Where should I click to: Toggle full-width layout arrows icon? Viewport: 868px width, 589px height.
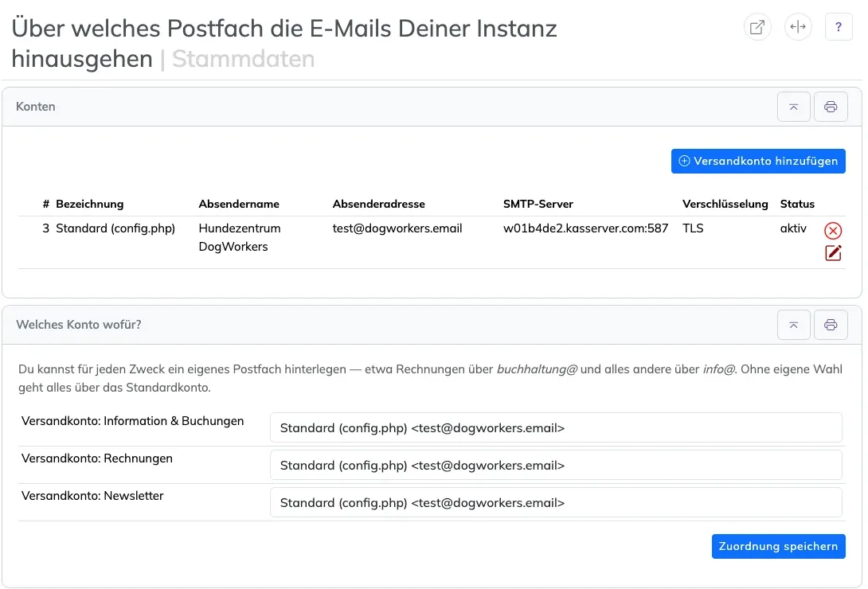798,27
